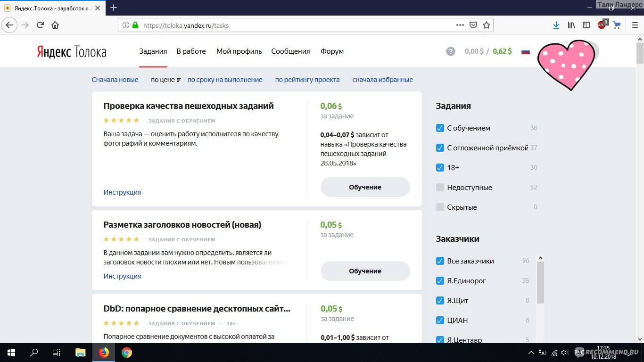The height and width of the screenshot is (362, 644).
Task: Open 'Проверка качества пешеходных заданий' task title
Action: (189, 106)
